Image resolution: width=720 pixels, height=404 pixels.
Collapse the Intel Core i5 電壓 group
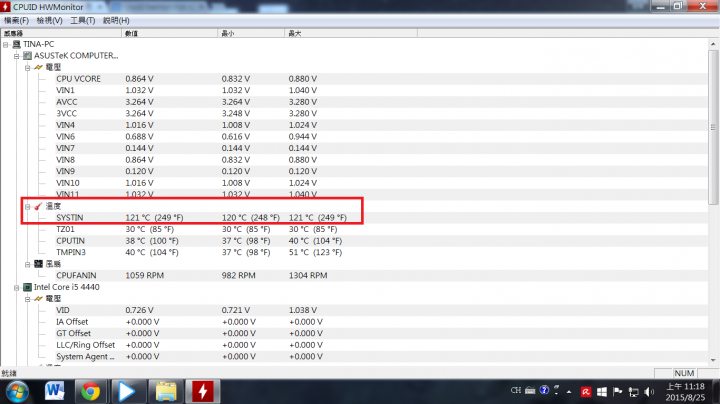point(28,299)
